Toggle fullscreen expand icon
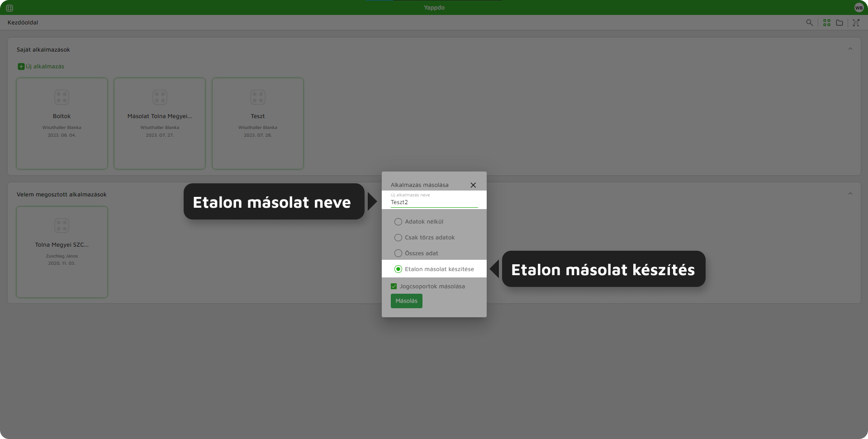This screenshot has width=868, height=439. click(x=856, y=23)
